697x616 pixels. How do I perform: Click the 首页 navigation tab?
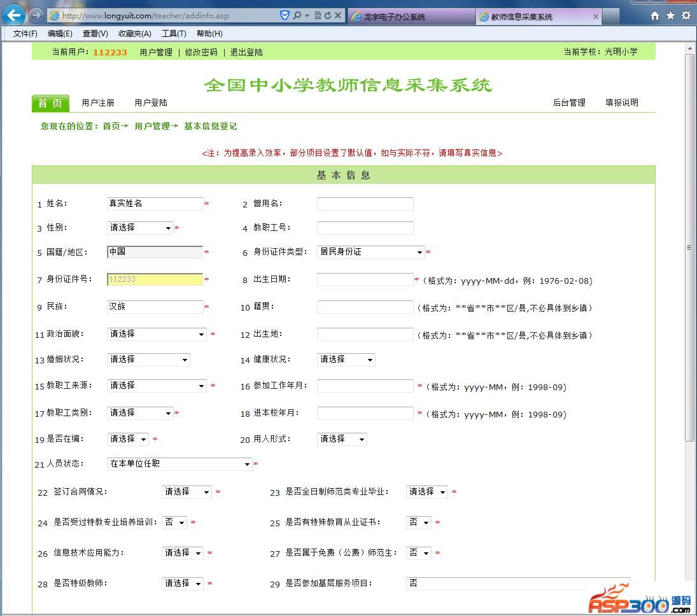(x=50, y=103)
